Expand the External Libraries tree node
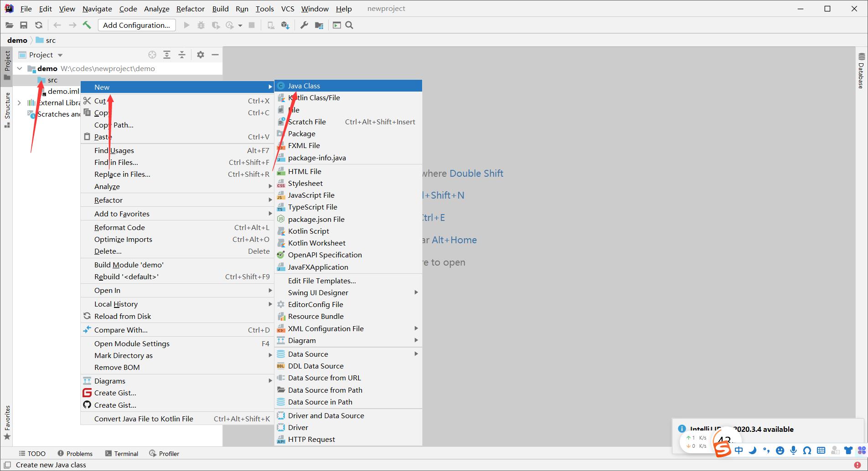868x471 pixels. click(x=20, y=102)
